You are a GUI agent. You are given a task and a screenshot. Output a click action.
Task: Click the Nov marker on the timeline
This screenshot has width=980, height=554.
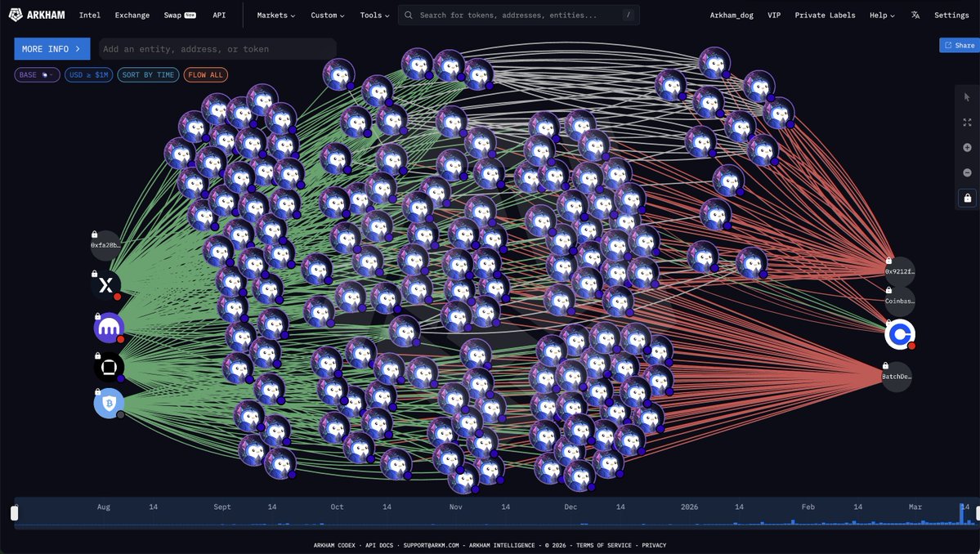click(455, 507)
